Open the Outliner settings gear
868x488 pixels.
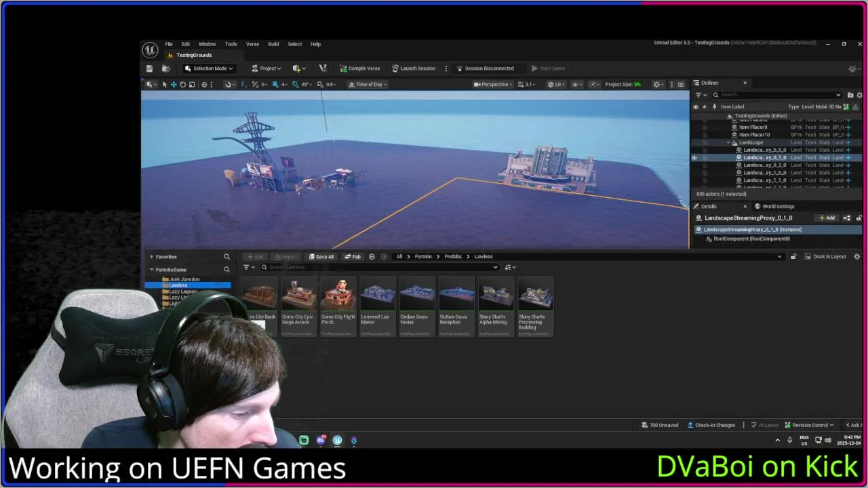pyautogui.click(x=860, y=95)
